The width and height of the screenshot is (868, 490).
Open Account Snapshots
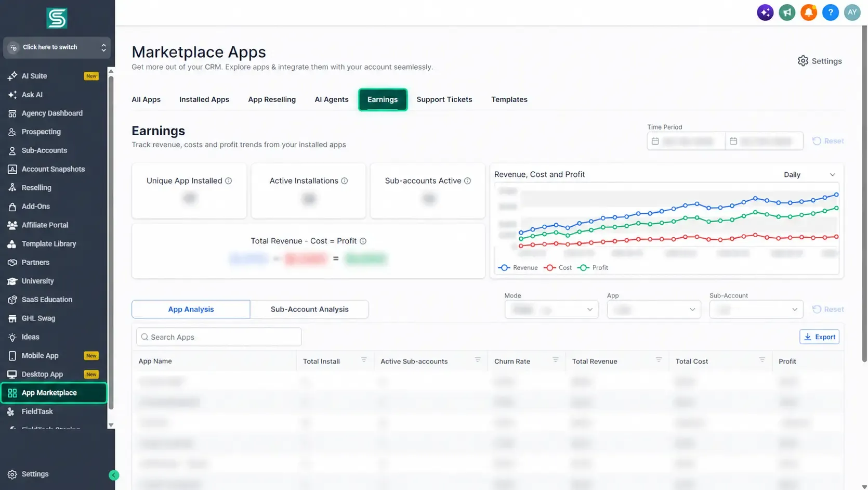[x=54, y=169]
